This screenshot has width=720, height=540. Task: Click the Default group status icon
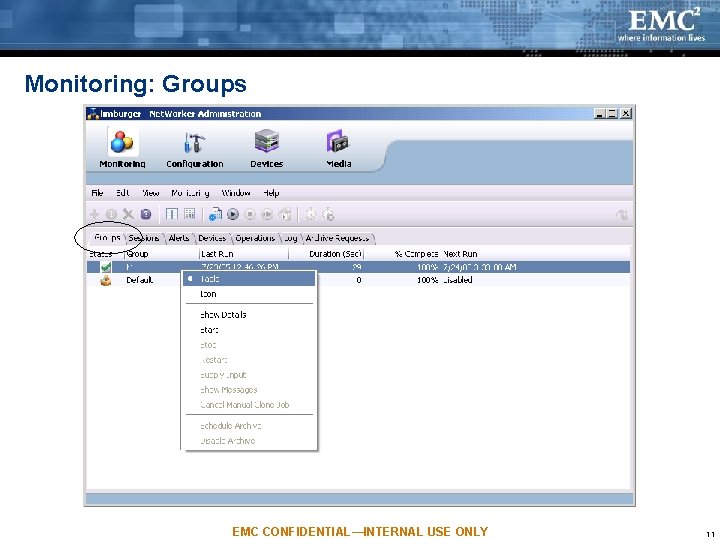click(x=106, y=280)
